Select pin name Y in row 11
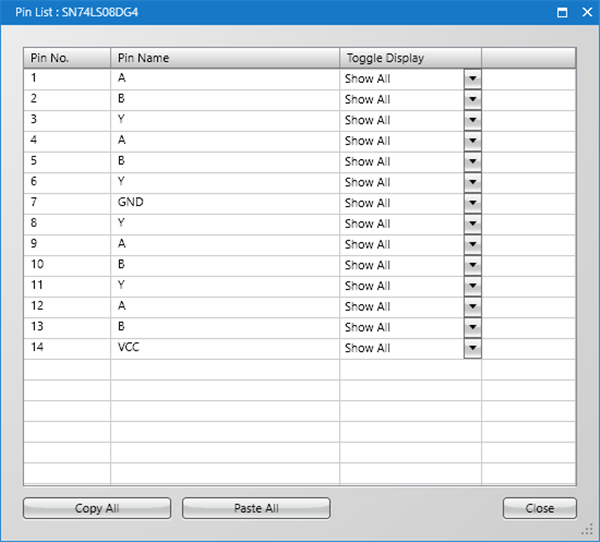This screenshot has height=542, width=600. (225, 286)
